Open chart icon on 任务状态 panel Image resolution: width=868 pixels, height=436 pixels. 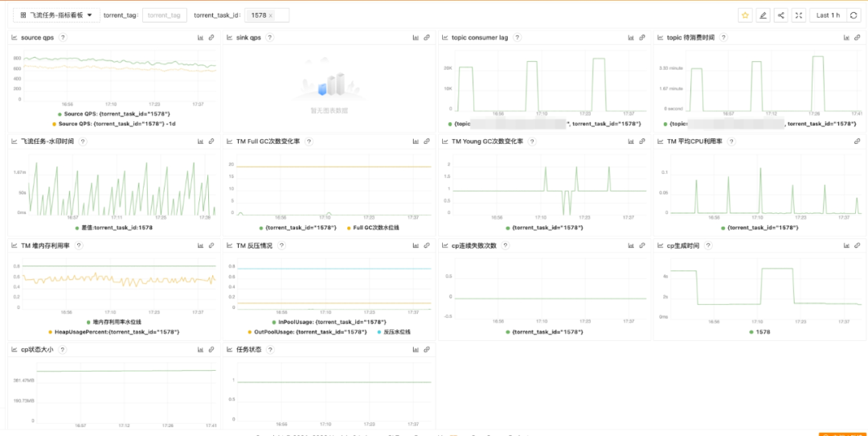pyautogui.click(x=416, y=350)
